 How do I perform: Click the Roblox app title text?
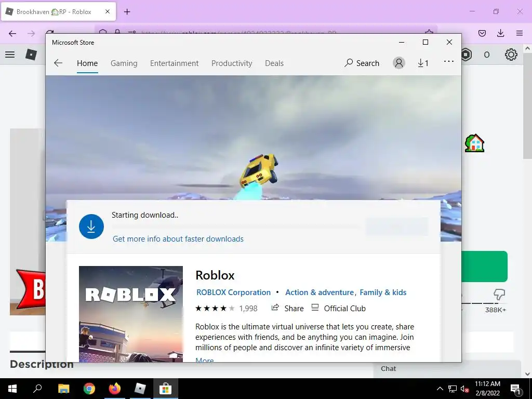[215, 275]
